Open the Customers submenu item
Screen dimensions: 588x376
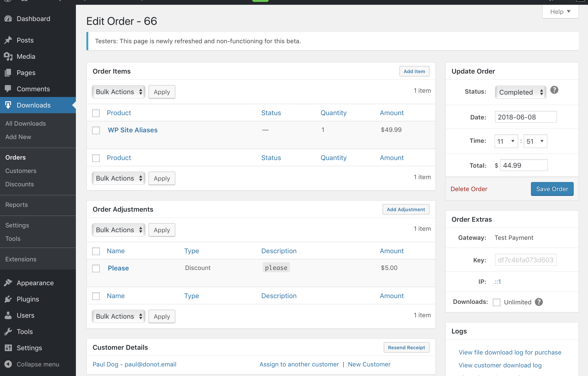coord(21,171)
